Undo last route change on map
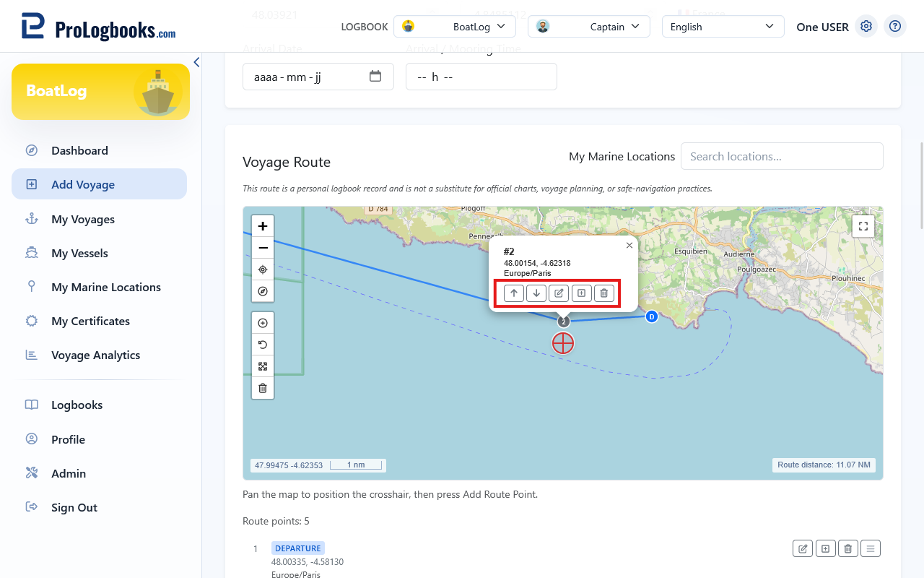 (263, 345)
